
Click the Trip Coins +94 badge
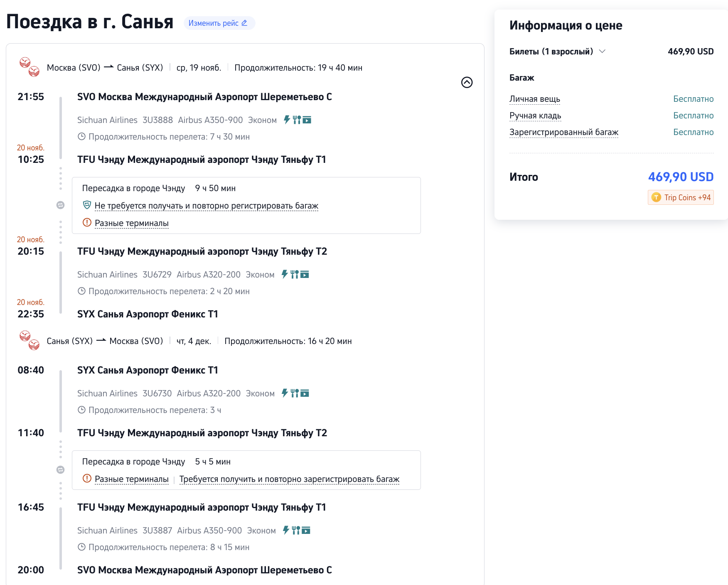(681, 197)
